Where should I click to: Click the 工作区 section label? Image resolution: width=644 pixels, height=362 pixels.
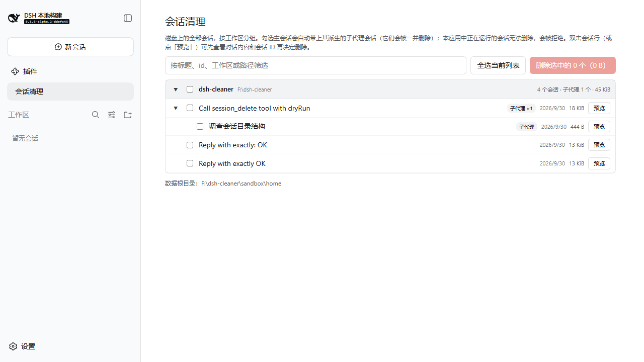19,115
